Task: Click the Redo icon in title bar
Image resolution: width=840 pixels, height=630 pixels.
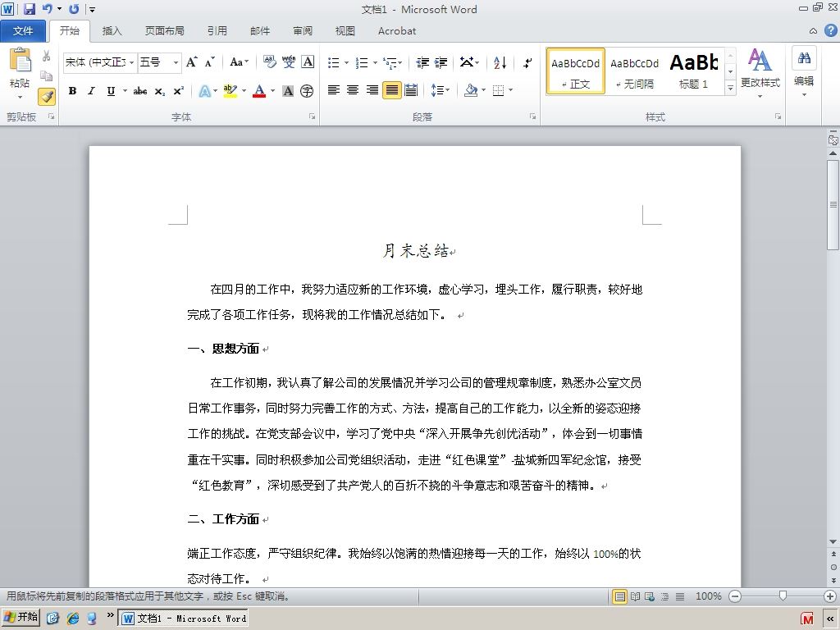Action: [x=74, y=9]
